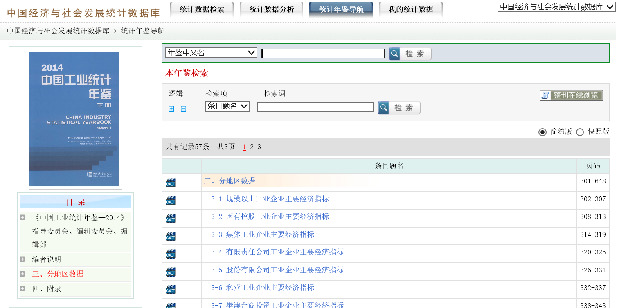Click the 目录 panel header
This screenshot has height=308, width=644.
(x=76, y=202)
